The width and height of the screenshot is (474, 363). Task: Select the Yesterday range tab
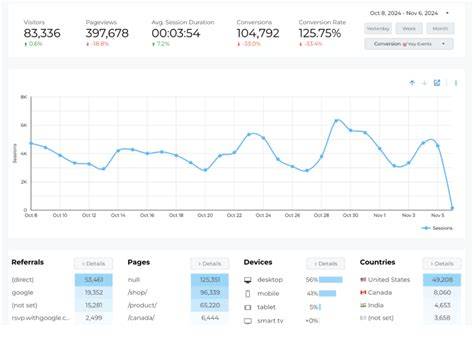click(x=378, y=29)
